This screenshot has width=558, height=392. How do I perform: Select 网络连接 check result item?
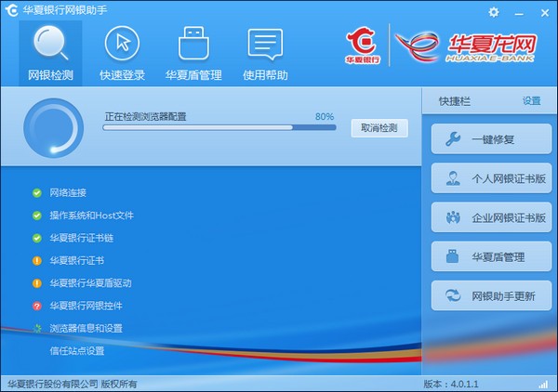pos(68,193)
